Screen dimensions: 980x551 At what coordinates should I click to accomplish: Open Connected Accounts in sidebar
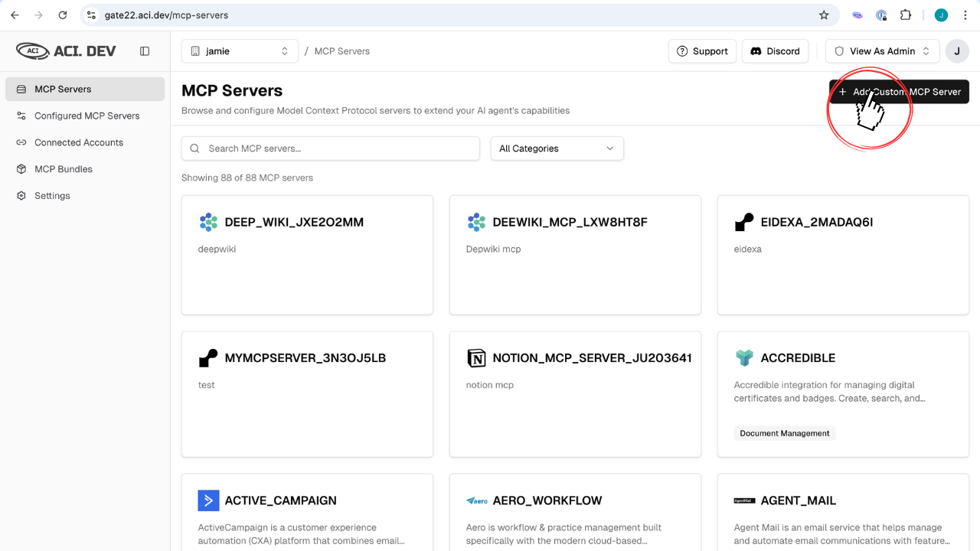78,142
